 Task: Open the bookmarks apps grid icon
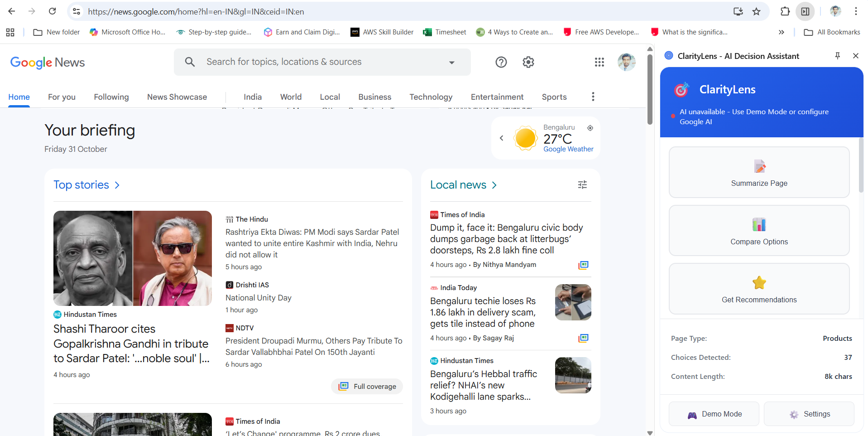pyautogui.click(x=10, y=32)
